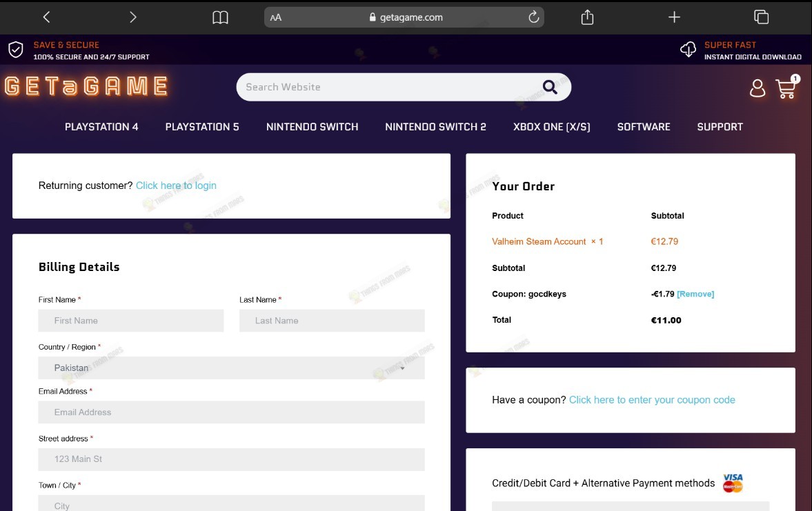Click the Town / City input field
The width and height of the screenshot is (812, 511).
tap(232, 503)
